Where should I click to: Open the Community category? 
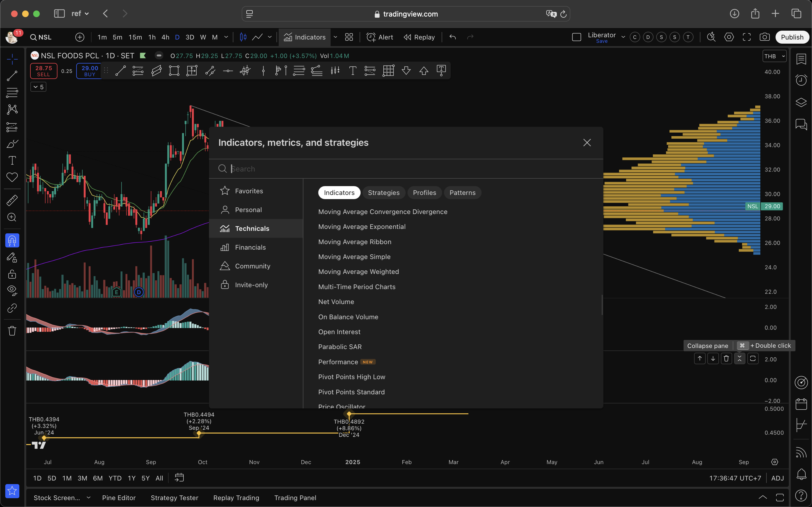coord(256,266)
